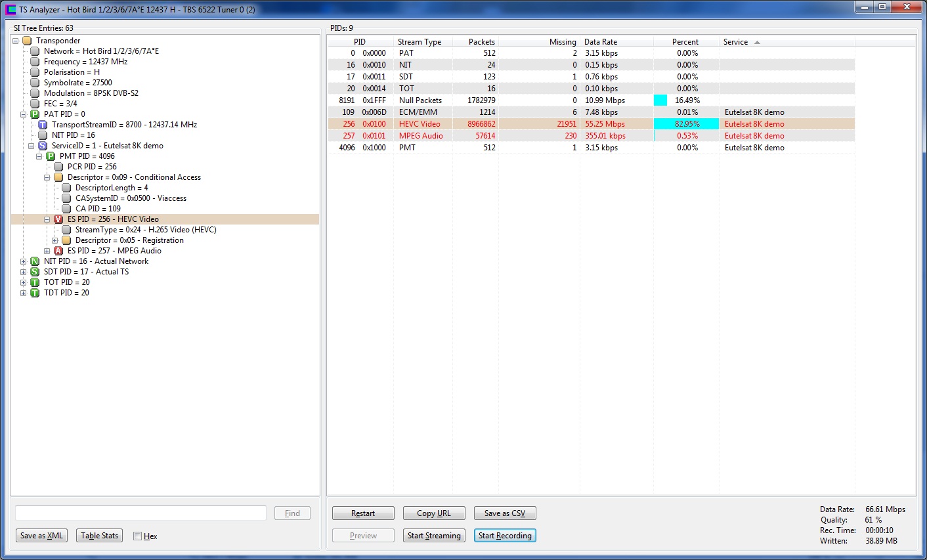Click the Transponder folder icon
927x560 pixels.
tap(27, 41)
